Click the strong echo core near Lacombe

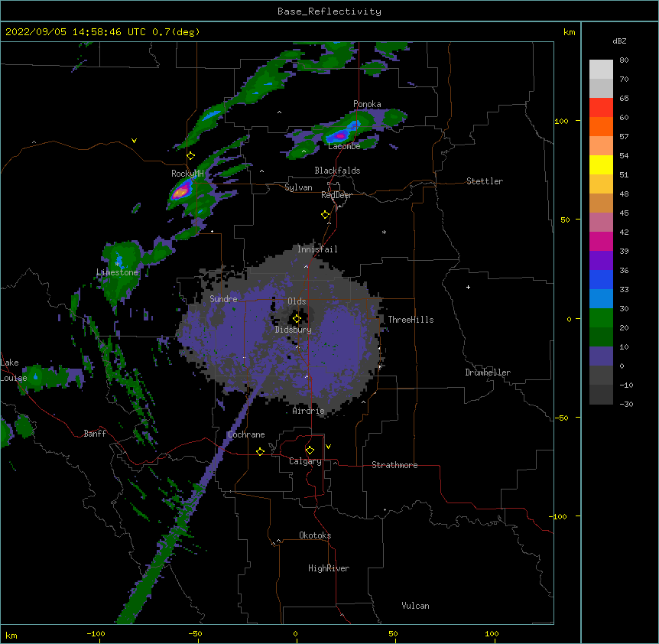coord(340,136)
